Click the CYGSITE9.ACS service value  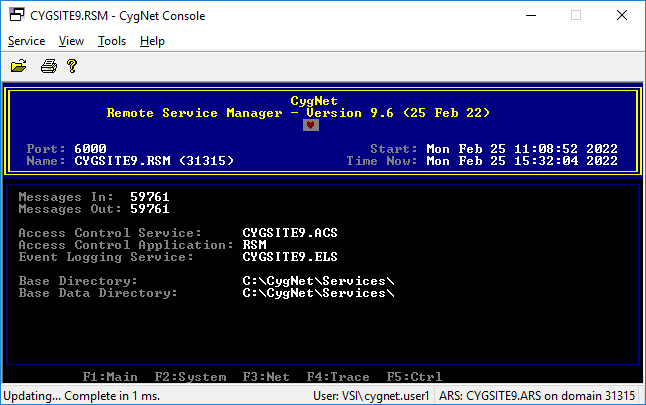click(290, 232)
